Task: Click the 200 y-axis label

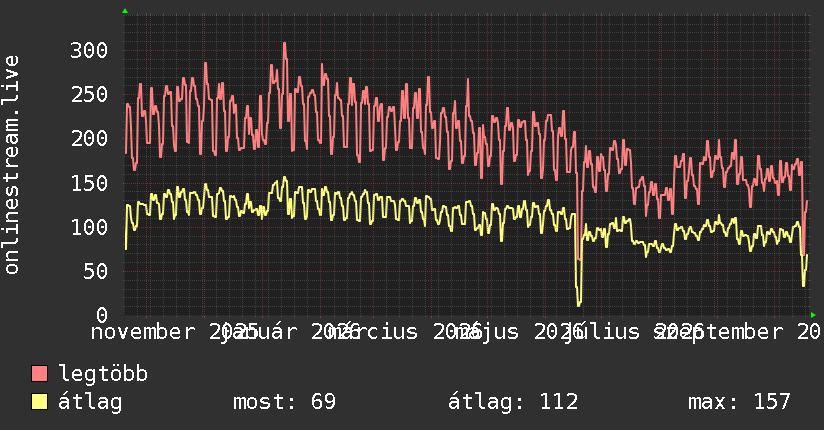Action: coord(89,139)
